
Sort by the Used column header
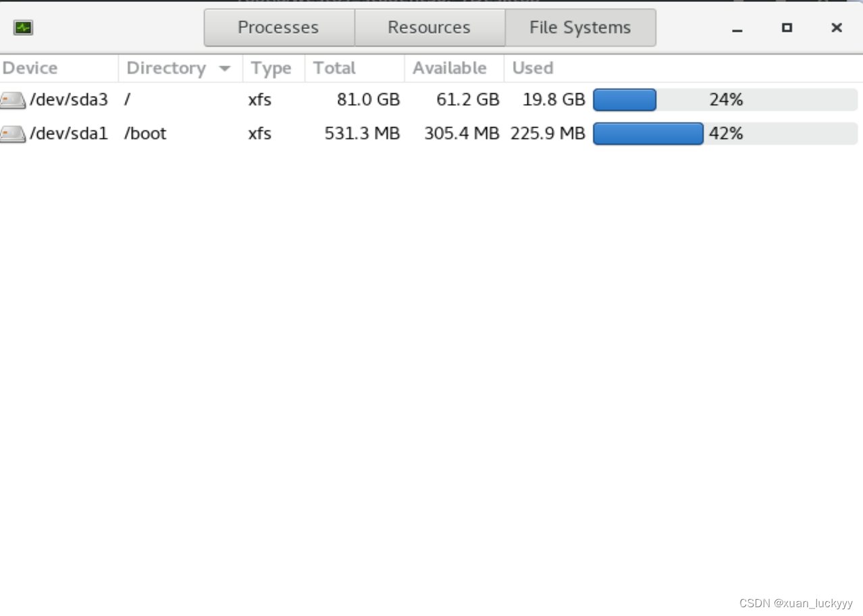683,68
